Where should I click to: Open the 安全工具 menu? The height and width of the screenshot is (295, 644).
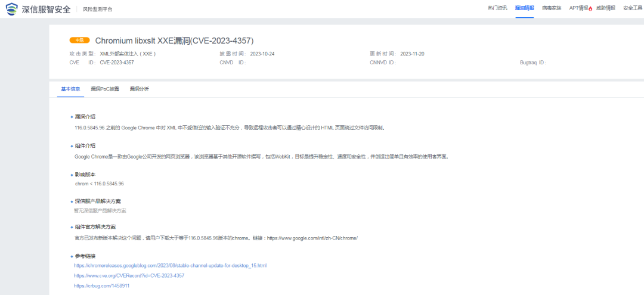[x=633, y=8]
